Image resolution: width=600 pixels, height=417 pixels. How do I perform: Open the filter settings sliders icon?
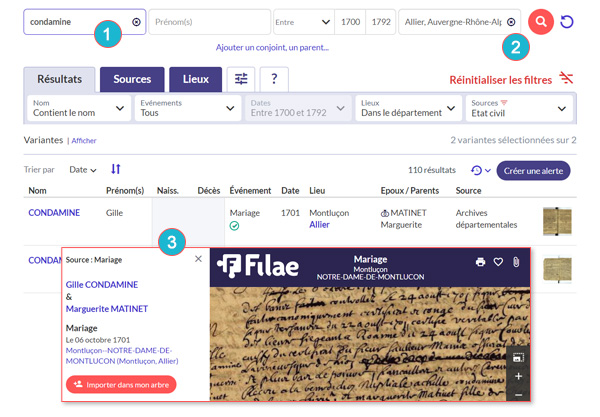pyautogui.click(x=241, y=79)
